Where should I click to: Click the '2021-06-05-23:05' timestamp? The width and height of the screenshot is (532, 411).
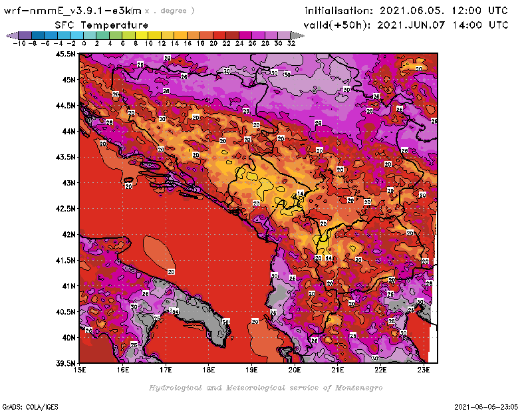pyautogui.click(x=486, y=407)
